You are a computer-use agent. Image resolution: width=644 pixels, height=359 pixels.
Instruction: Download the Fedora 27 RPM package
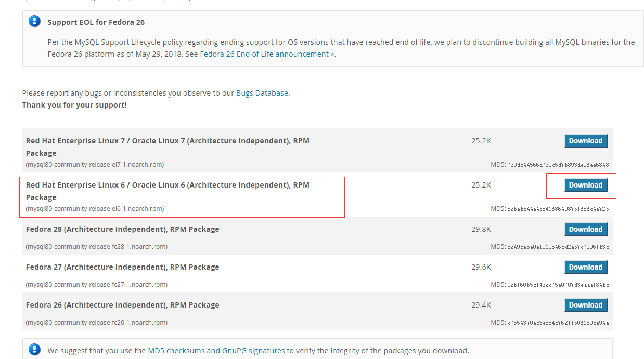pyautogui.click(x=586, y=267)
